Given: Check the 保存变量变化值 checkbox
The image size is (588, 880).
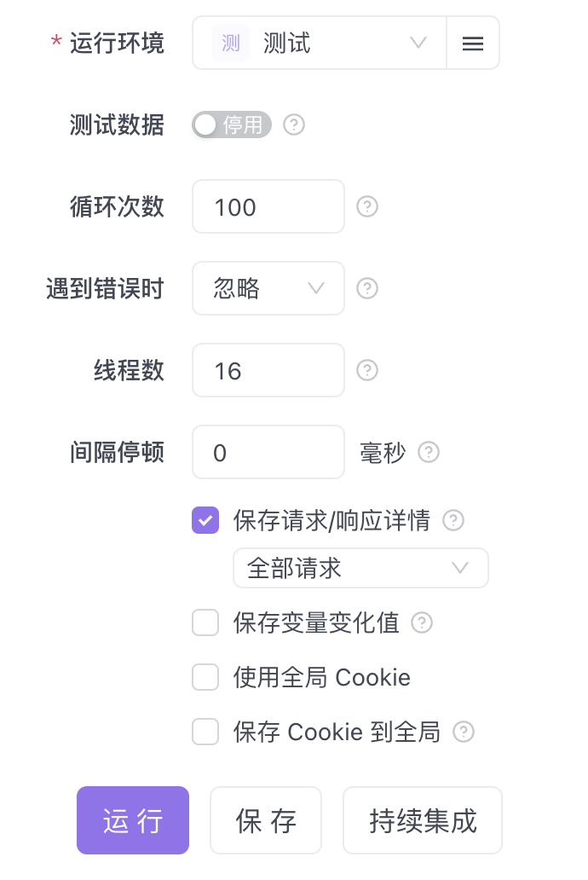Looking at the screenshot, I should tap(205, 623).
